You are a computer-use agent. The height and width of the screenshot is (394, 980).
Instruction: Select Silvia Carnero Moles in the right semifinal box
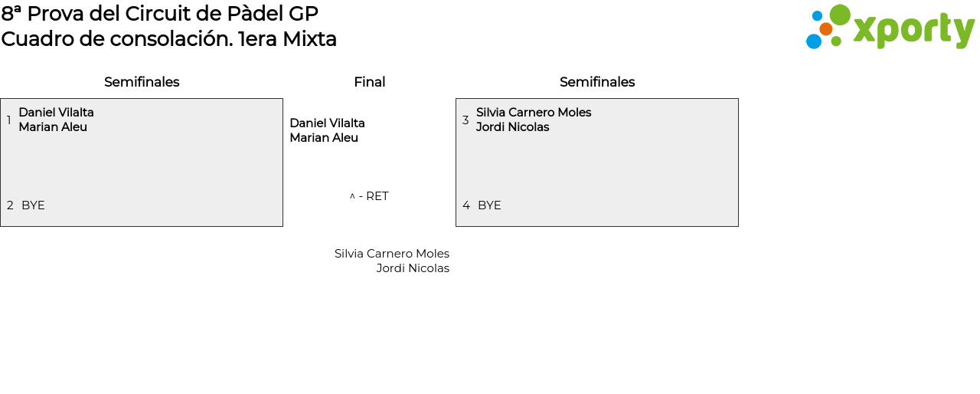(x=534, y=113)
